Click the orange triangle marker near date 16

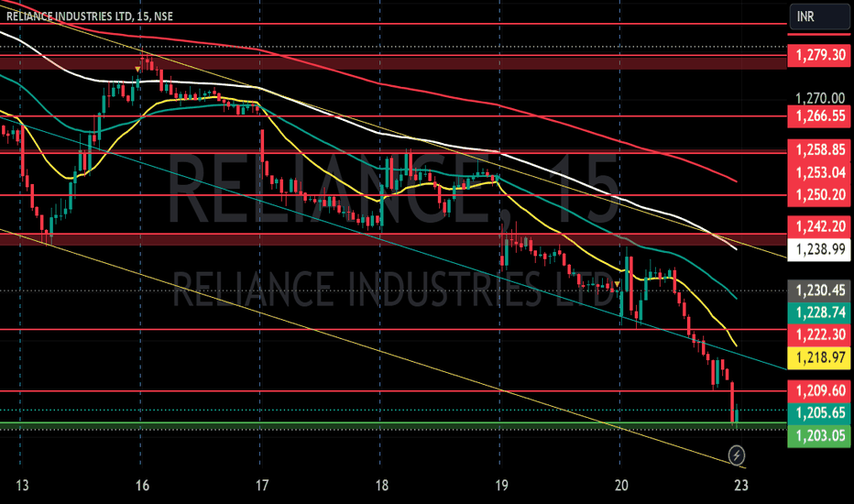point(137,70)
